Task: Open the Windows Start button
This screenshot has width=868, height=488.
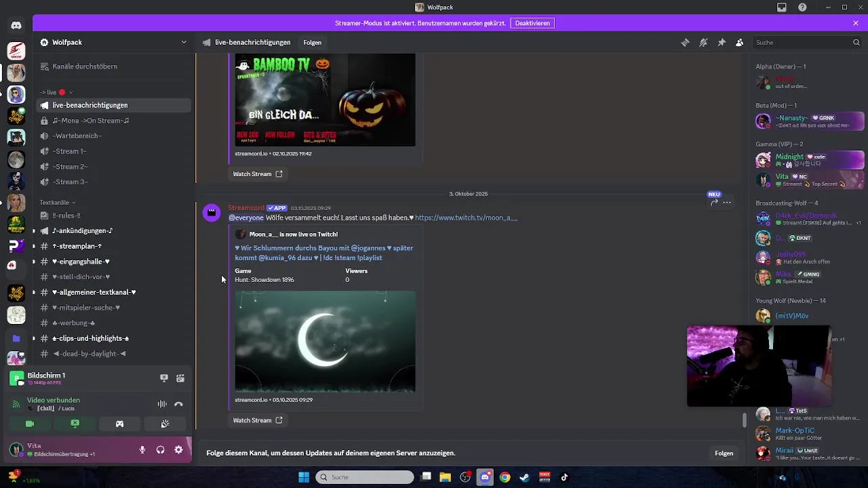Action: [x=304, y=477]
